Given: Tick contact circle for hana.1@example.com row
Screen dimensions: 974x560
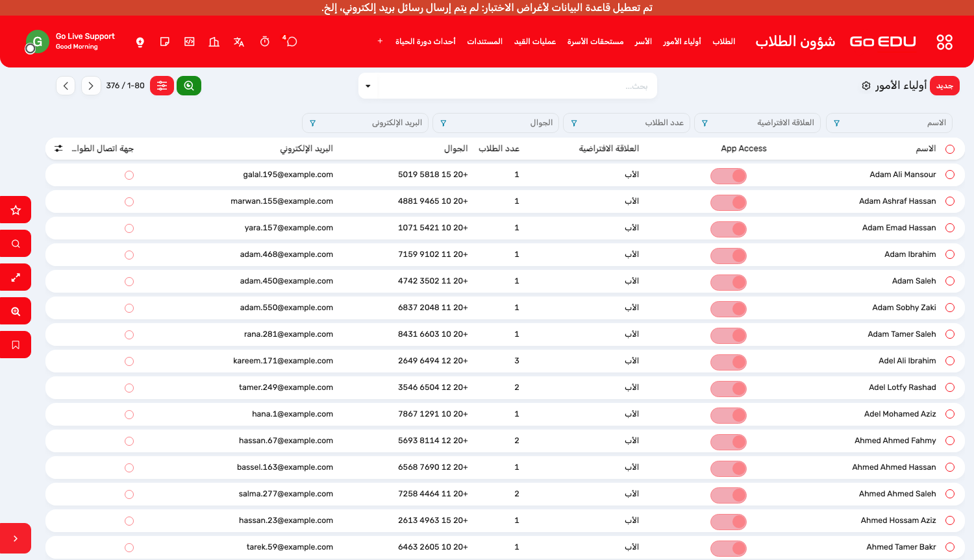Looking at the screenshot, I should coord(129,415).
